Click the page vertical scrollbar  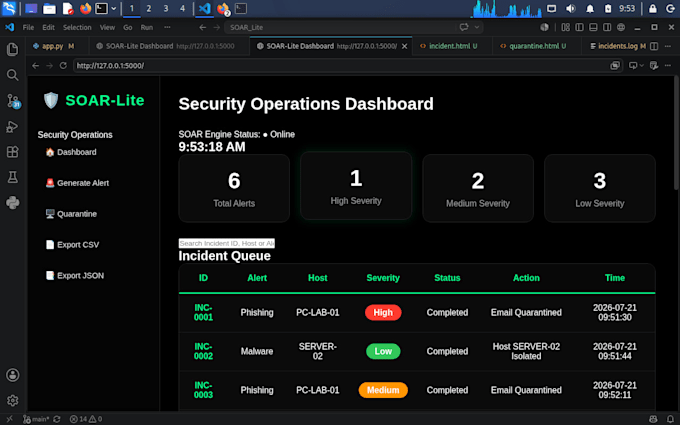pyautogui.click(x=676, y=132)
